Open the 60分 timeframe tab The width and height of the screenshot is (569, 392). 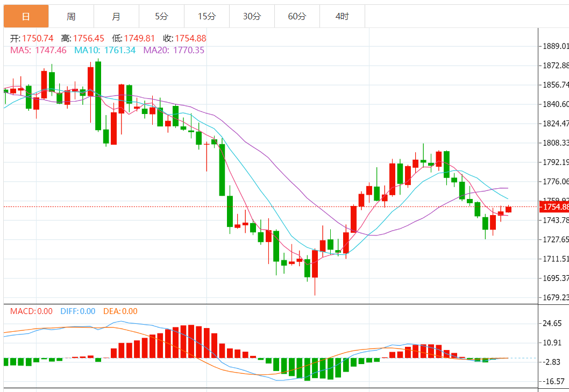(297, 16)
